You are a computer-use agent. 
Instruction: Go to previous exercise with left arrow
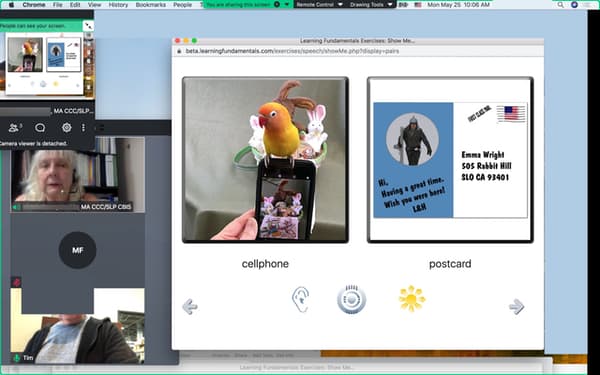coord(190,307)
